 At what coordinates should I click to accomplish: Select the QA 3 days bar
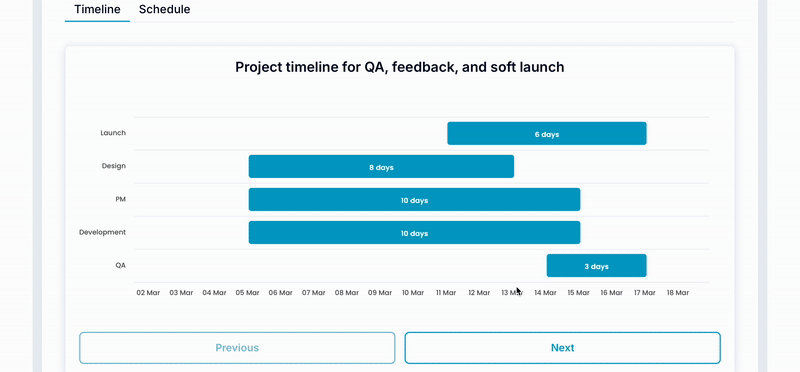pos(596,266)
